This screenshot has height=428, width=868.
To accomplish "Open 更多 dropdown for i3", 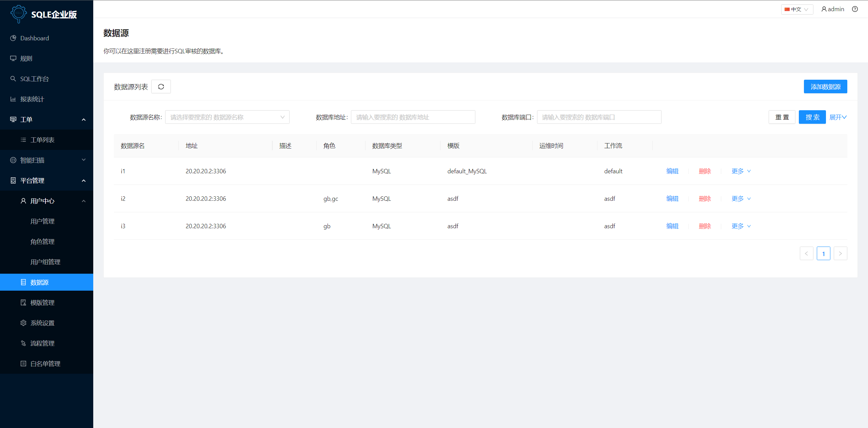I will tap(741, 226).
